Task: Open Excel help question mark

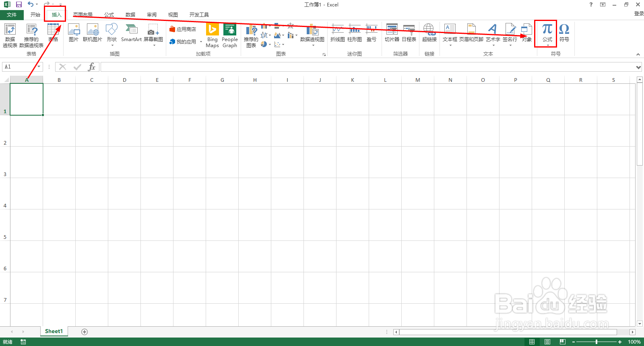Action: pyautogui.click(x=591, y=4)
